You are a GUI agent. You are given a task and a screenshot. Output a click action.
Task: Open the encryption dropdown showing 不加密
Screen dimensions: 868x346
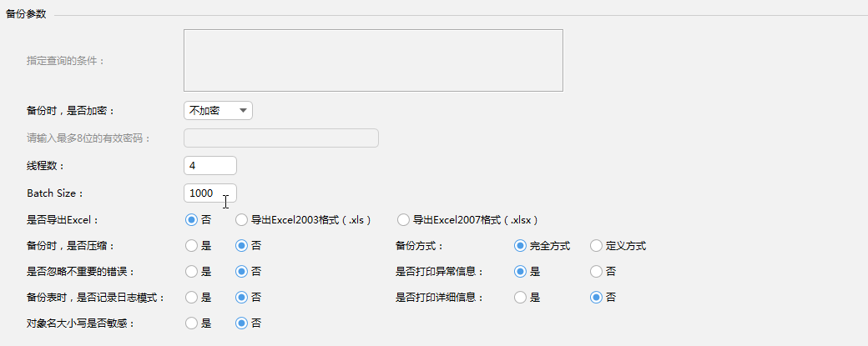click(218, 110)
